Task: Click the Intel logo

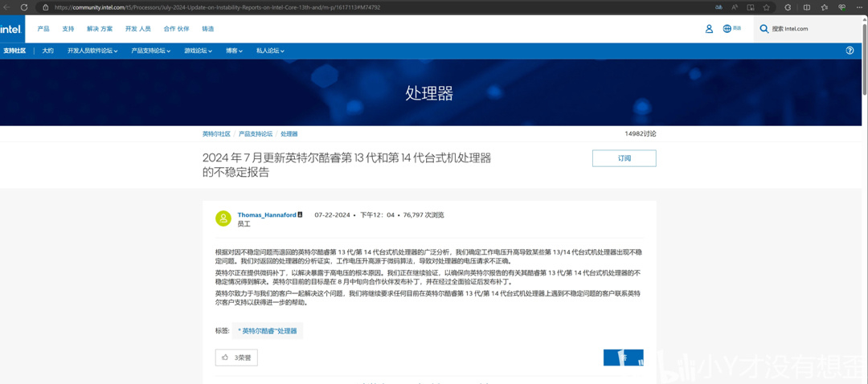Action: [x=11, y=29]
